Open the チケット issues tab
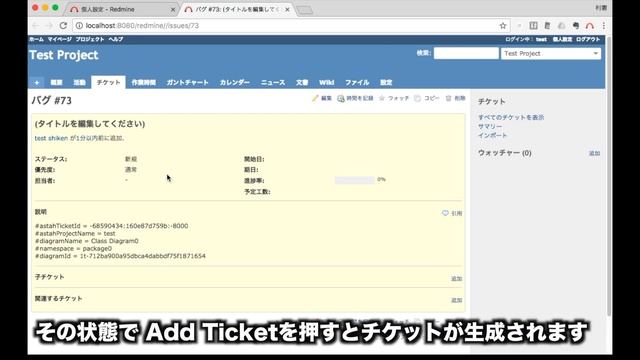The height and width of the screenshot is (360, 640). (108, 82)
